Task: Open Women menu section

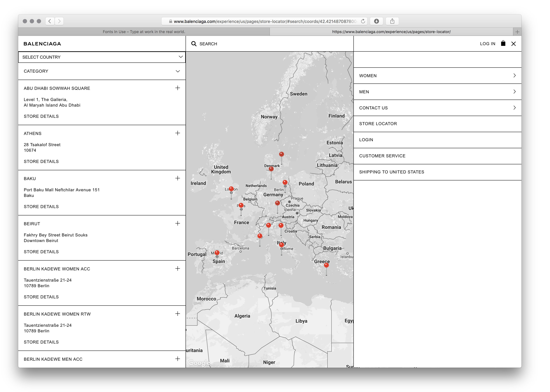Action: [437, 76]
